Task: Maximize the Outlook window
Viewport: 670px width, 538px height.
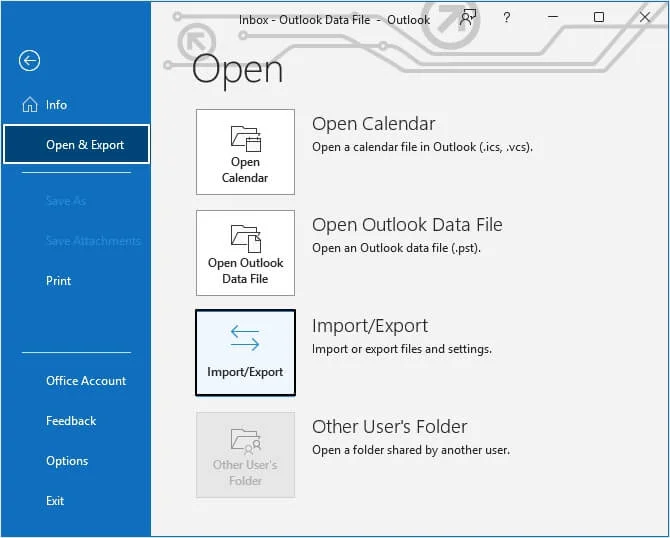Action: (x=599, y=17)
